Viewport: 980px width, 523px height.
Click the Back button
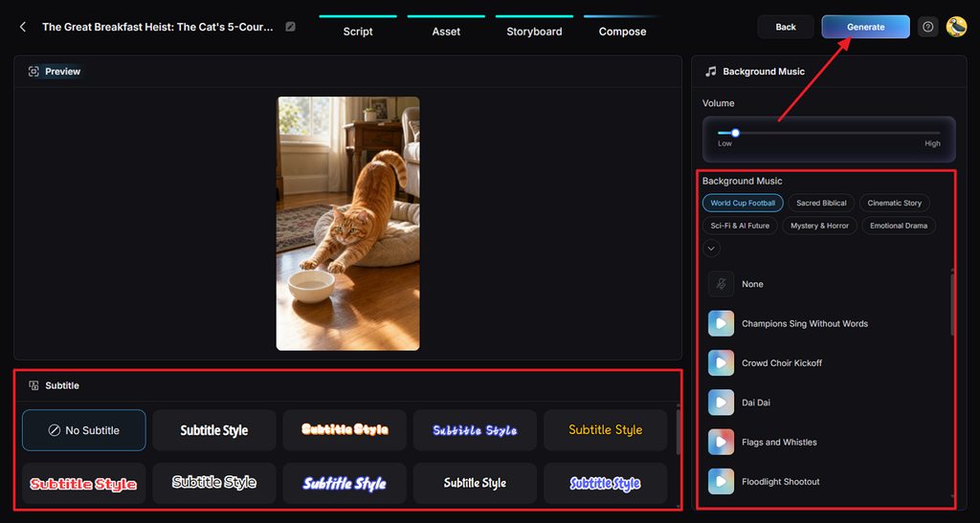(786, 27)
